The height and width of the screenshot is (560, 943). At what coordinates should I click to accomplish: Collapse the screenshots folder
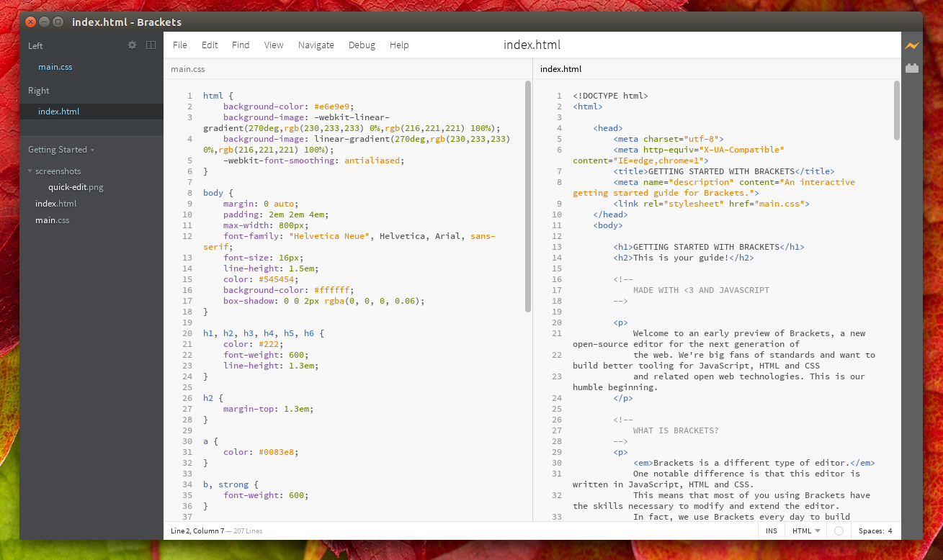click(x=55, y=171)
